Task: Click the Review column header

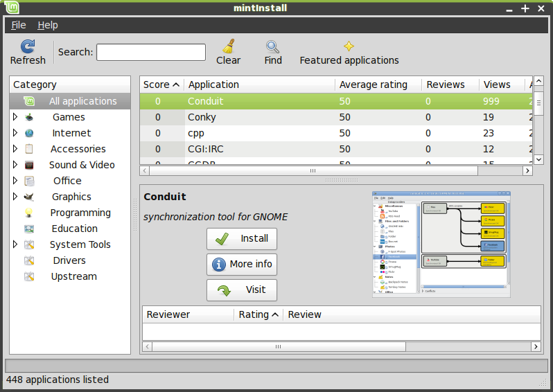Action: (x=412, y=314)
